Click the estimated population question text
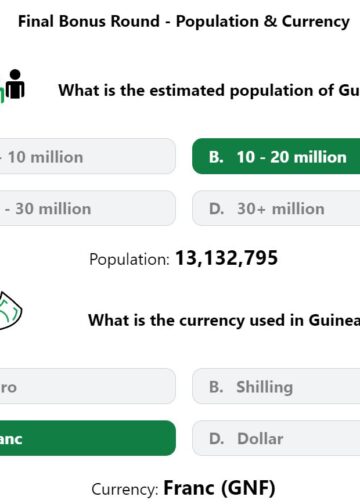Screen dimensions: 360x504 pos(209,90)
